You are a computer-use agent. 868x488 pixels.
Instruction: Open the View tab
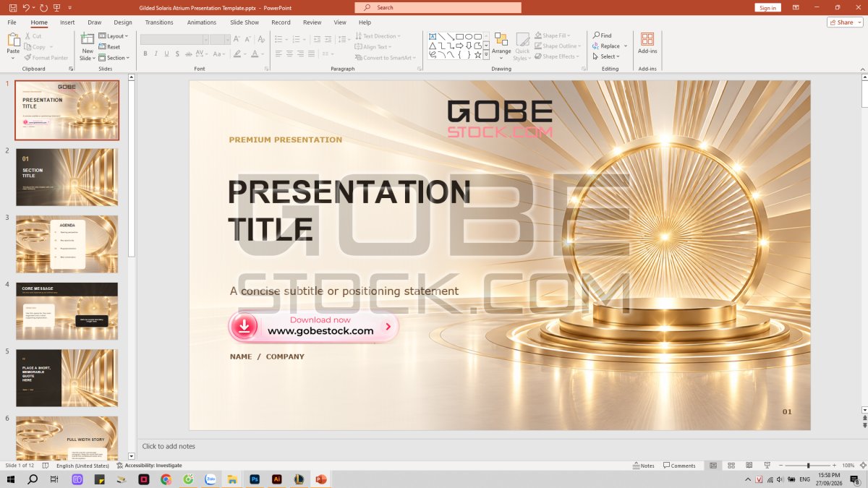coord(340,22)
